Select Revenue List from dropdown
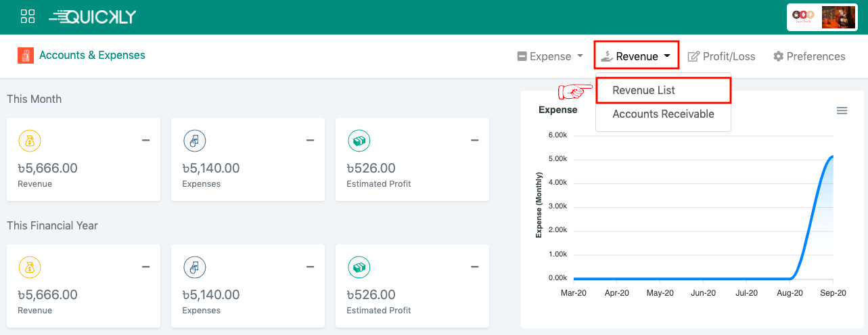The height and width of the screenshot is (335, 868). pyautogui.click(x=643, y=90)
